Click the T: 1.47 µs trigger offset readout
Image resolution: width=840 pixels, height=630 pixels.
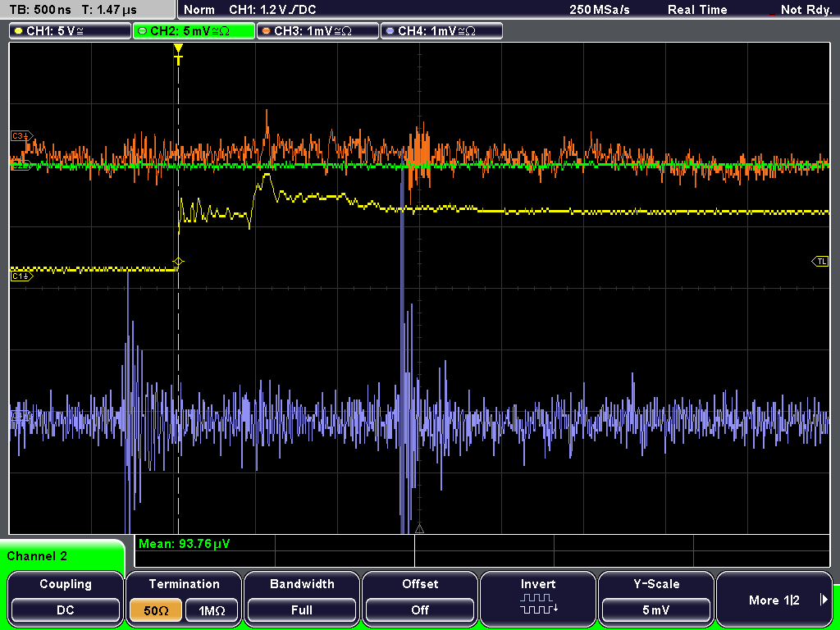coord(109,10)
